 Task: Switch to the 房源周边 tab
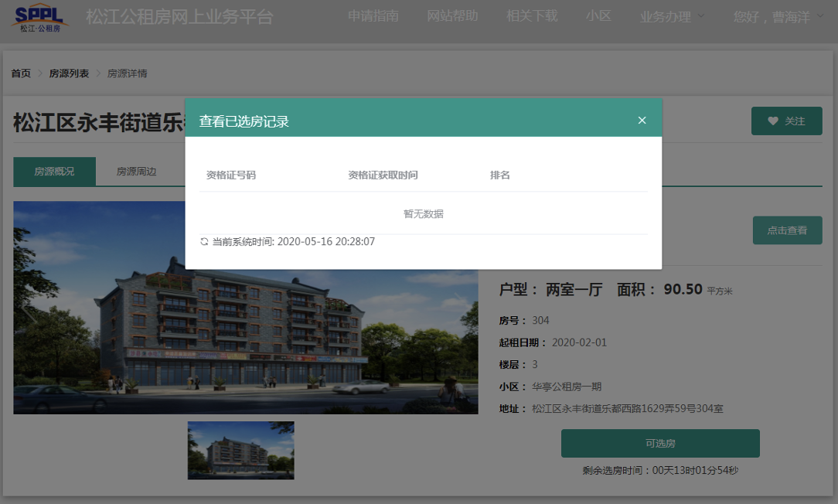tap(136, 172)
